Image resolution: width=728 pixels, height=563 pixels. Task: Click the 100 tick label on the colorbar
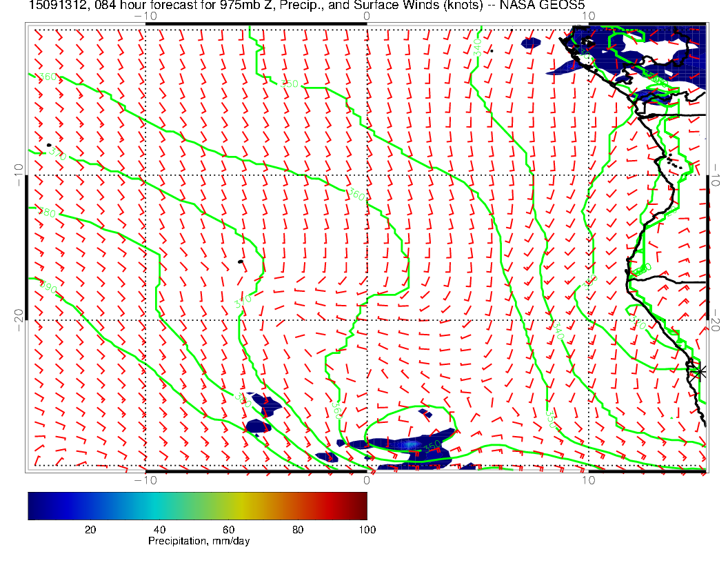point(367,529)
